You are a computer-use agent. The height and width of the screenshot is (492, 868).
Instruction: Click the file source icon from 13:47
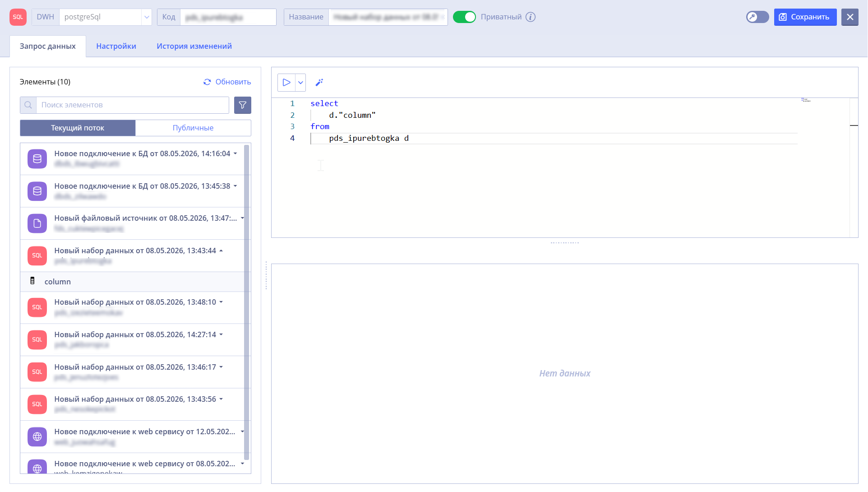click(37, 223)
